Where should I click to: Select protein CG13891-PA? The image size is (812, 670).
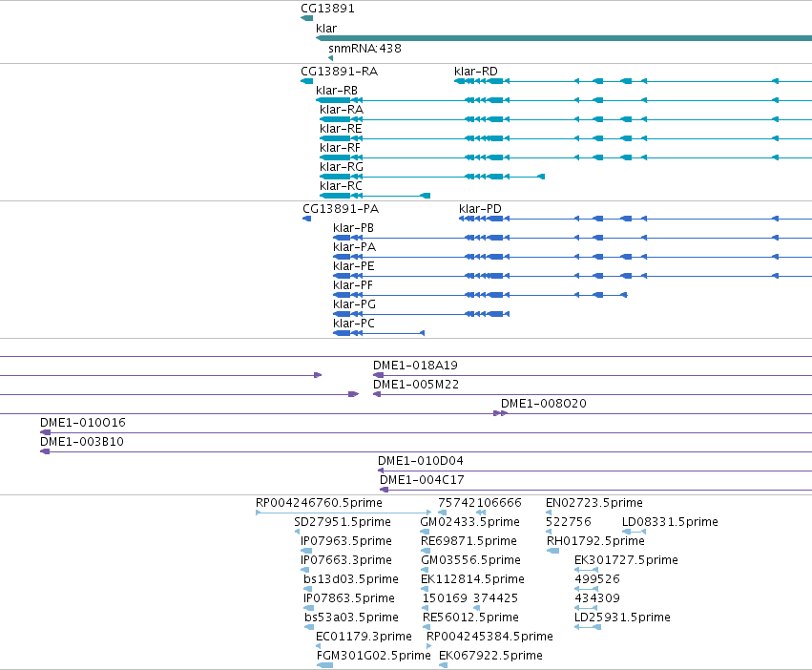coord(341,209)
